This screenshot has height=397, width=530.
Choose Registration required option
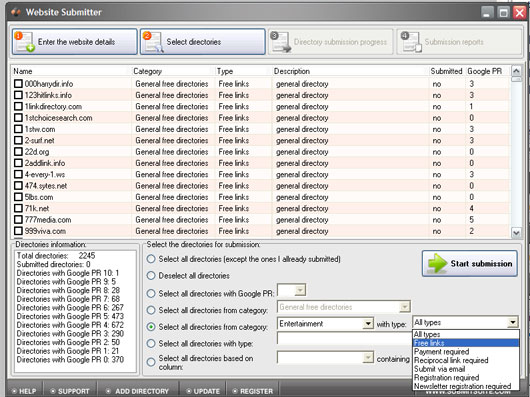point(466,377)
